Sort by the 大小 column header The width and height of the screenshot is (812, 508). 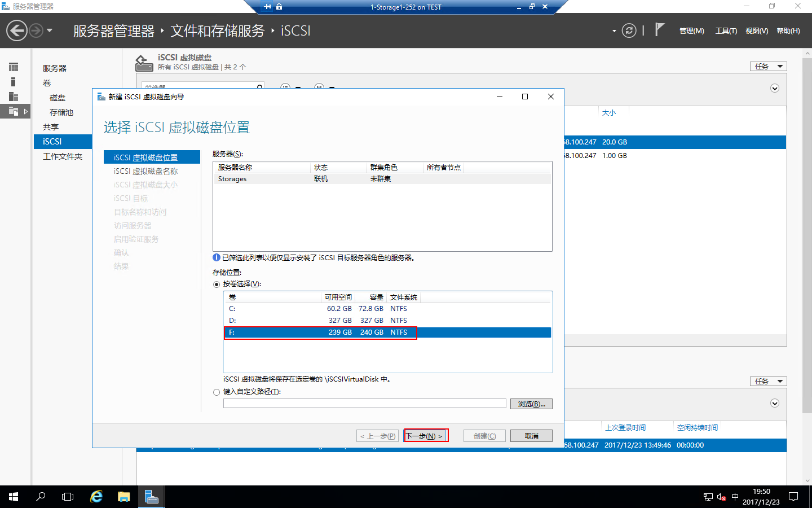609,113
